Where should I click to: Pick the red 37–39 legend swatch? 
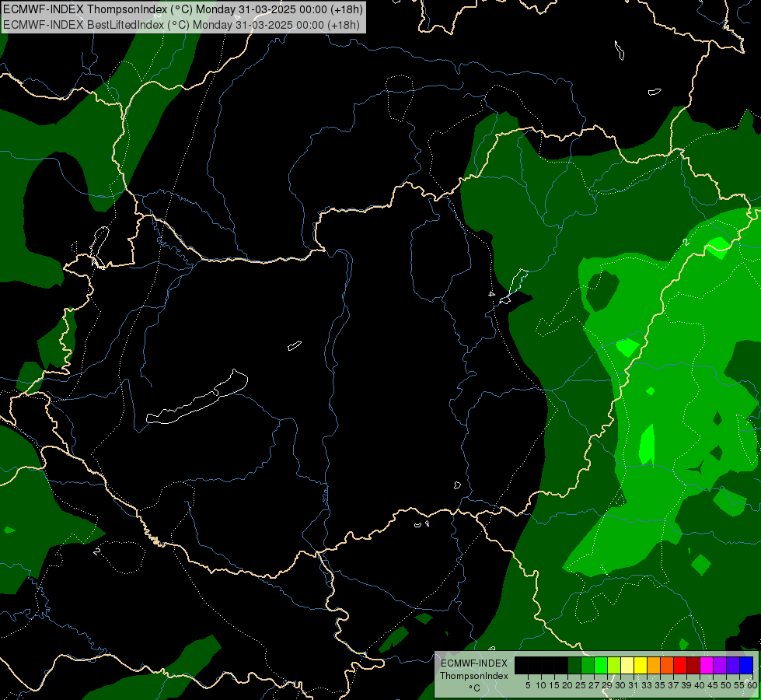click(679, 665)
